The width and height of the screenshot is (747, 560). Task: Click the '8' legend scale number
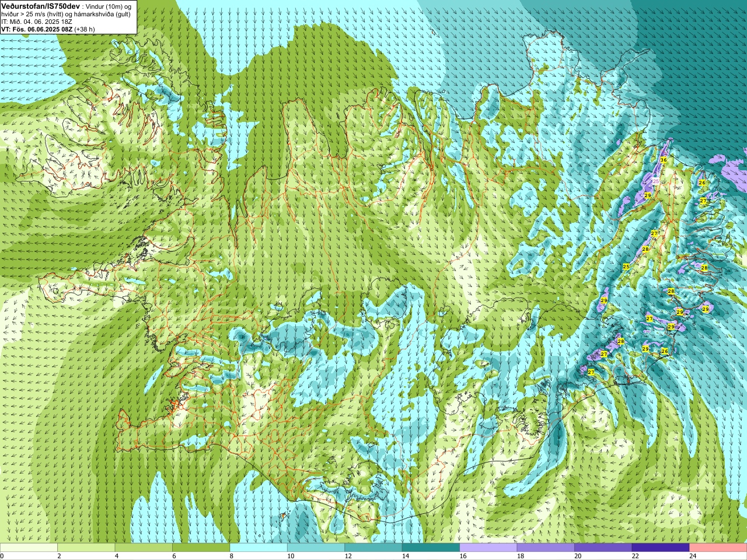tap(231, 556)
